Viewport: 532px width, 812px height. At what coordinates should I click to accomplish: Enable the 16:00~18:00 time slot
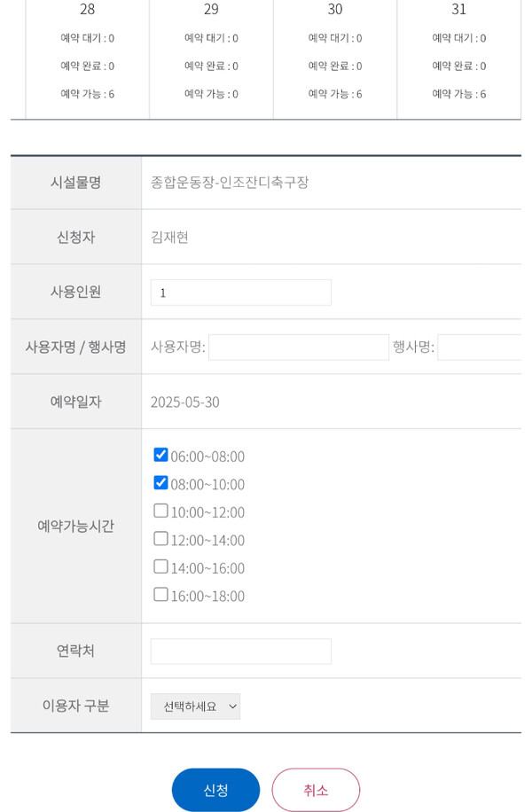[160, 595]
